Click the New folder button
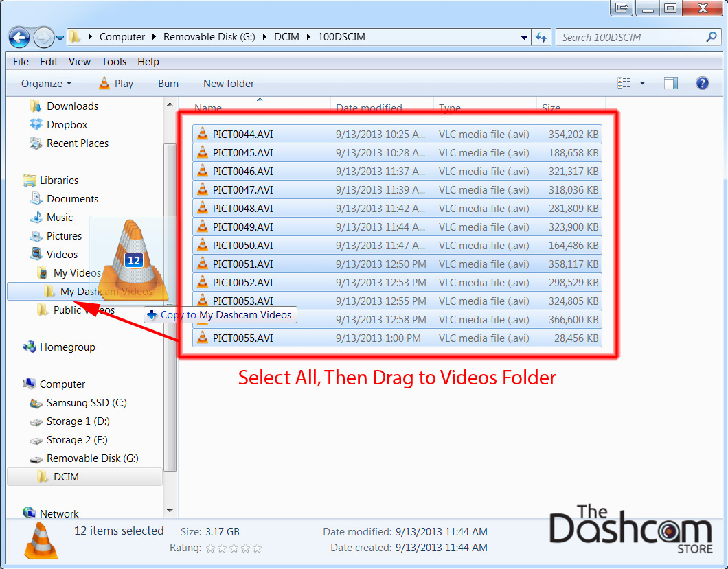 tap(228, 84)
